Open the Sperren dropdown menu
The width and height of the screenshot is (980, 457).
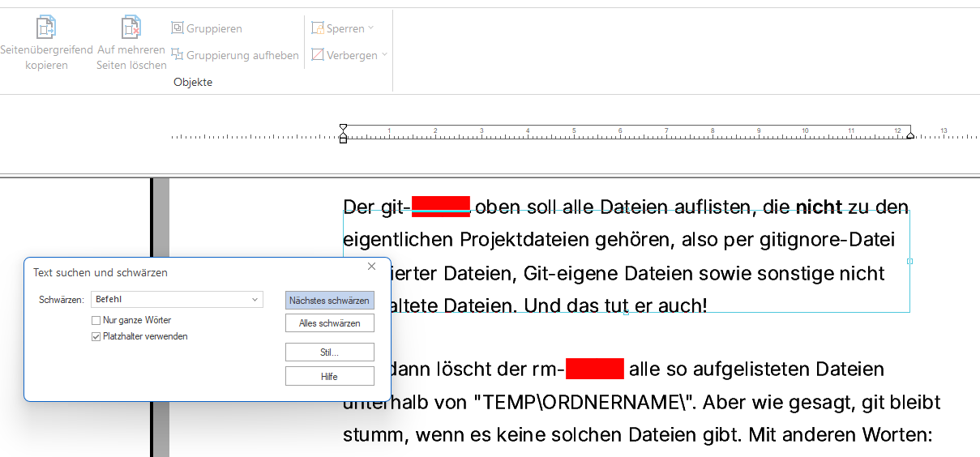tap(370, 28)
